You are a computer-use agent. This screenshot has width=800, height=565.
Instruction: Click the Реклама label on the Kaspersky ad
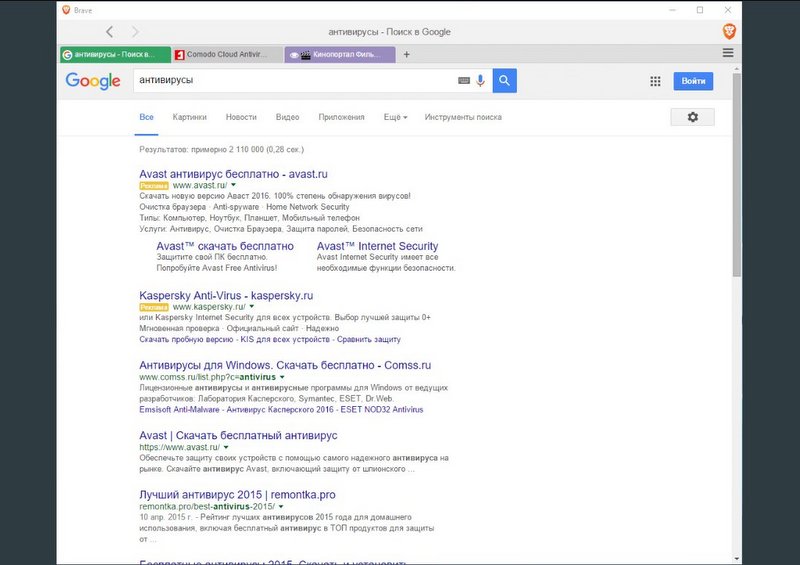coord(154,307)
